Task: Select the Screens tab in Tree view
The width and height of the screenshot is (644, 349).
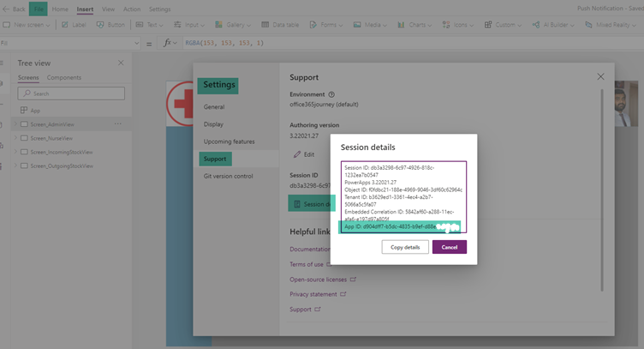Action: pyautogui.click(x=28, y=77)
